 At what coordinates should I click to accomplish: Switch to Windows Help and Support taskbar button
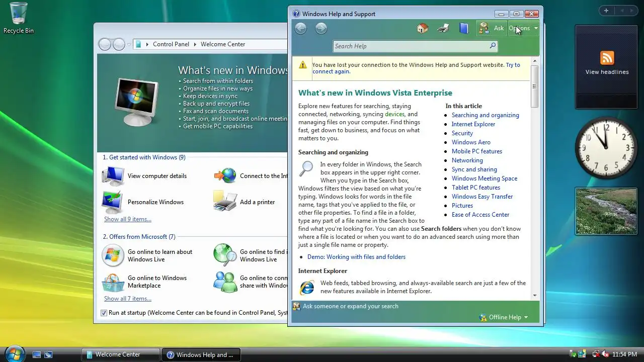(201, 354)
